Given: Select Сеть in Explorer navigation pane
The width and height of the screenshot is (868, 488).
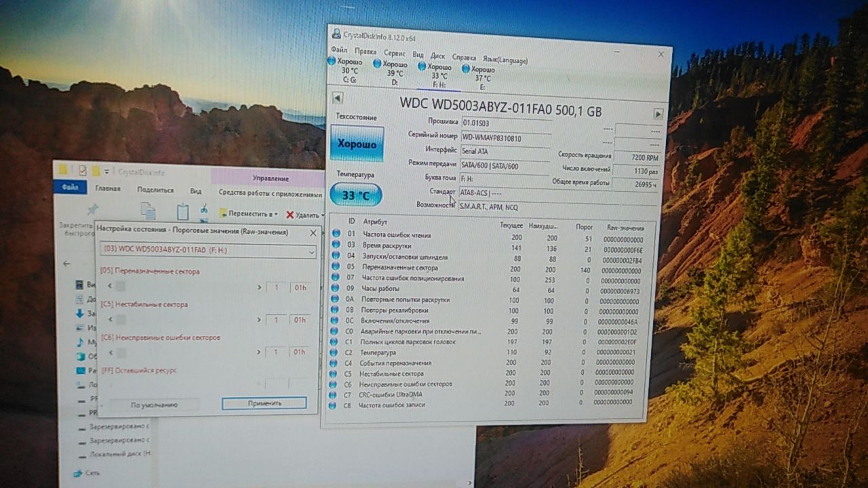Looking at the screenshot, I should (x=87, y=472).
